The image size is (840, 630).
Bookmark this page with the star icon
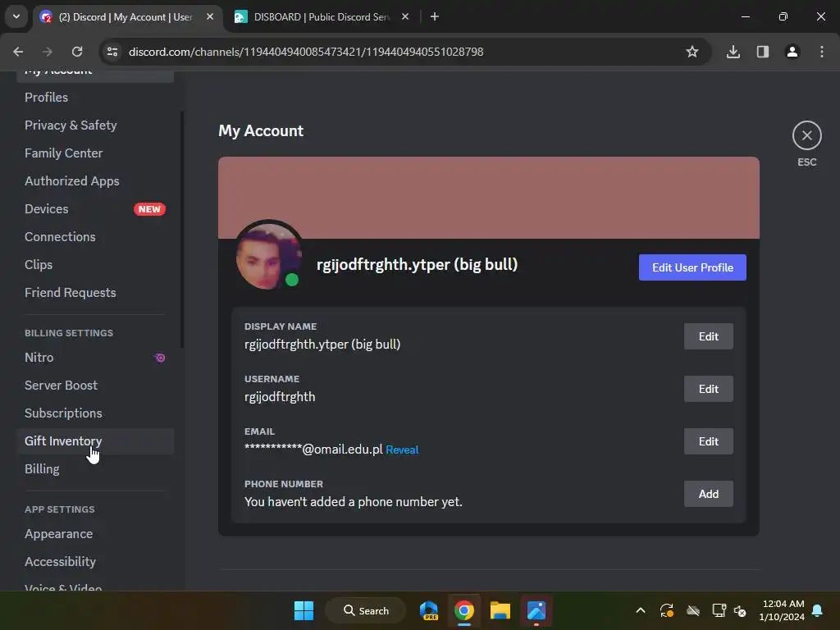(x=692, y=52)
